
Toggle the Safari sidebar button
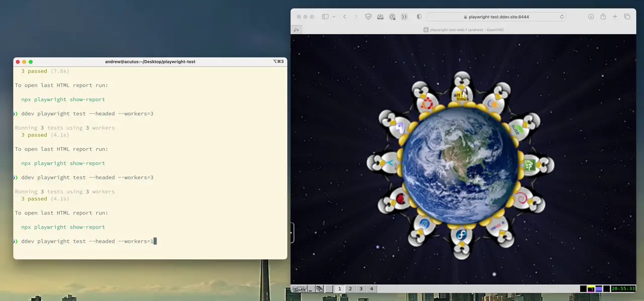(x=325, y=17)
